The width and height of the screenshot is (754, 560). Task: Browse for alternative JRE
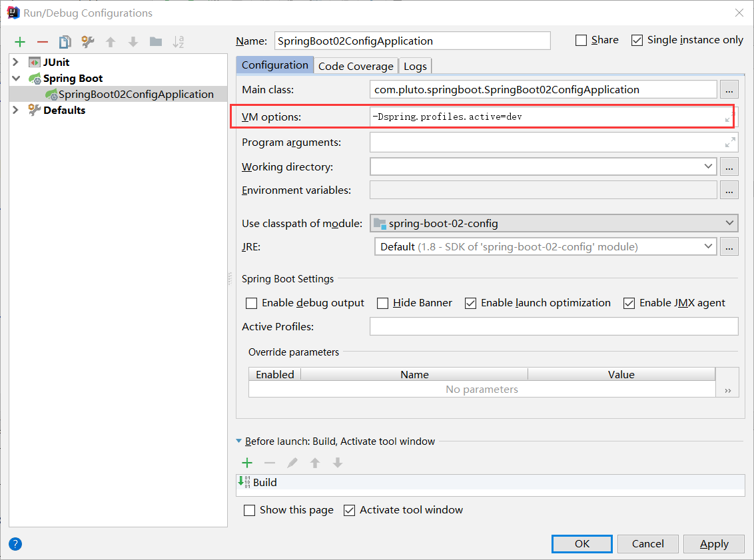point(729,246)
